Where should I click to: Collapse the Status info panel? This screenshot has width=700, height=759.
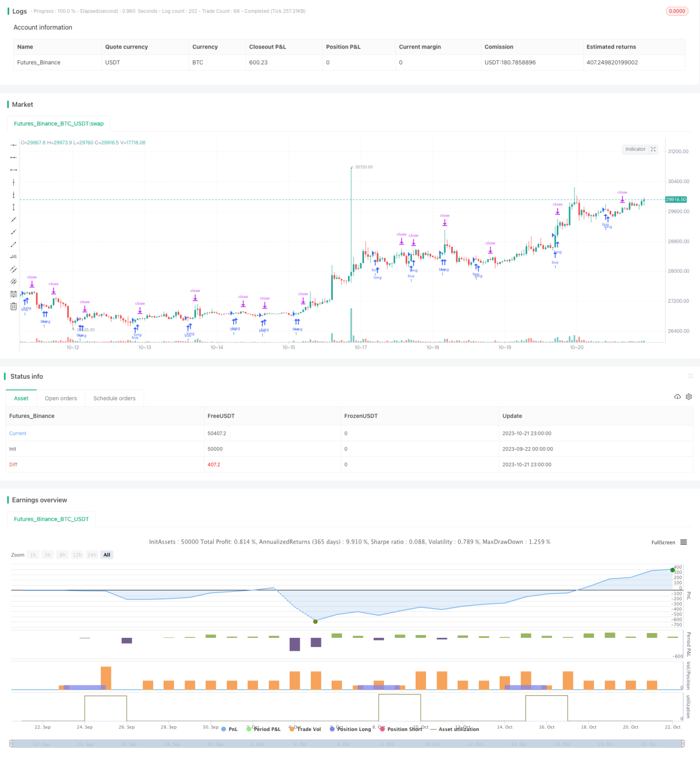point(691,376)
